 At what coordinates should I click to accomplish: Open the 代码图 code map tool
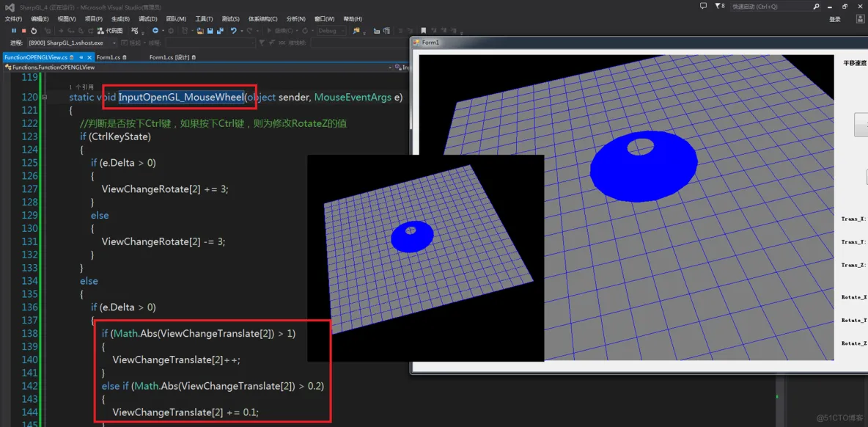(x=110, y=31)
